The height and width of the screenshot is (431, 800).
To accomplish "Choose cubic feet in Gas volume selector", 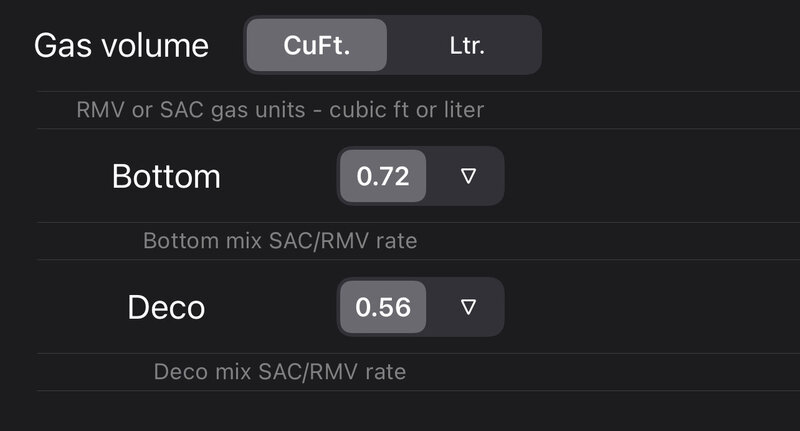I will [x=317, y=45].
